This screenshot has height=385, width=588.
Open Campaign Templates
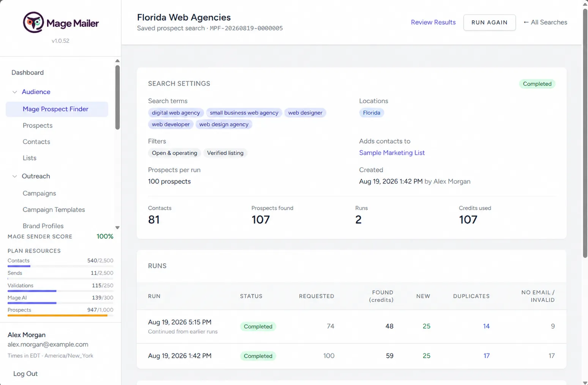tap(54, 210)
